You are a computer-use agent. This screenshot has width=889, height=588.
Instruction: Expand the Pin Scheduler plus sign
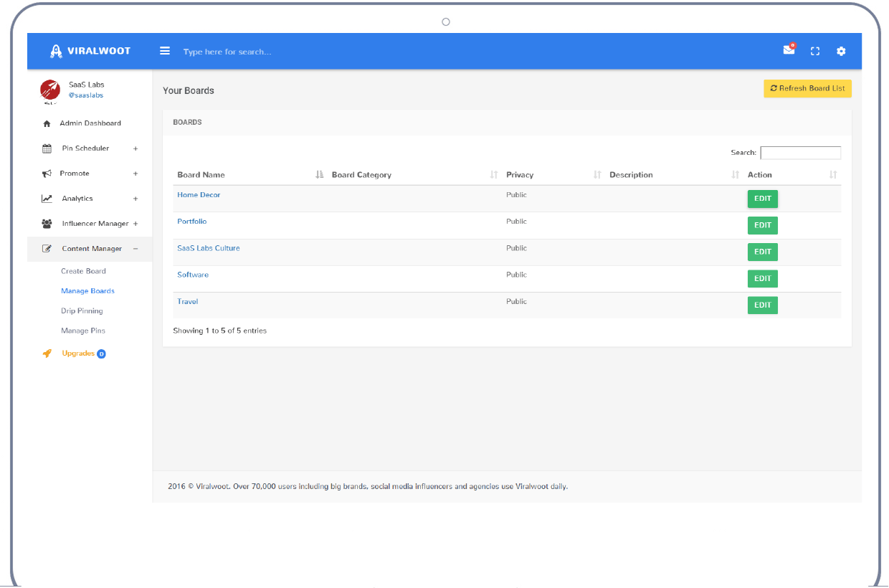pyautogui.click(x=136, y=148)
